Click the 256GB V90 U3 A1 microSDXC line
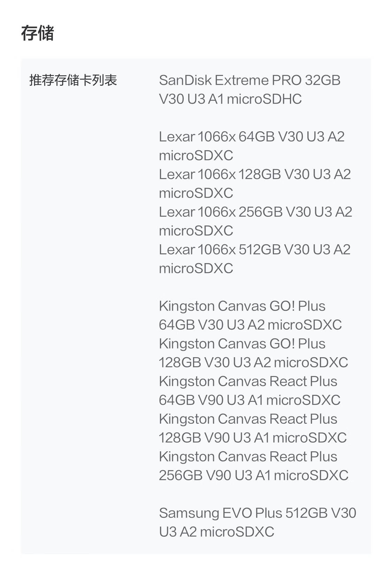Viewport: 392px width, 575px height. (254, 475)
